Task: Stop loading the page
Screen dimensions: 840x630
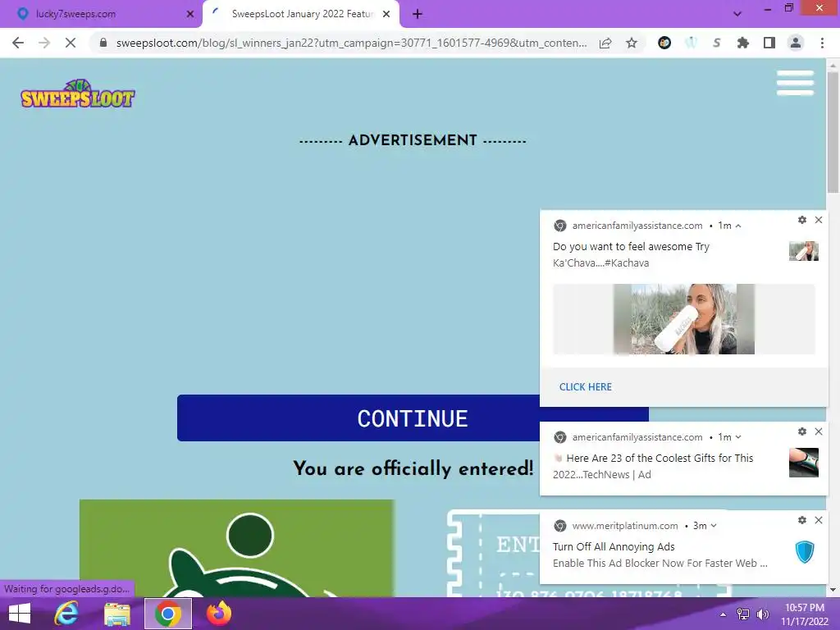Action: 71,43
